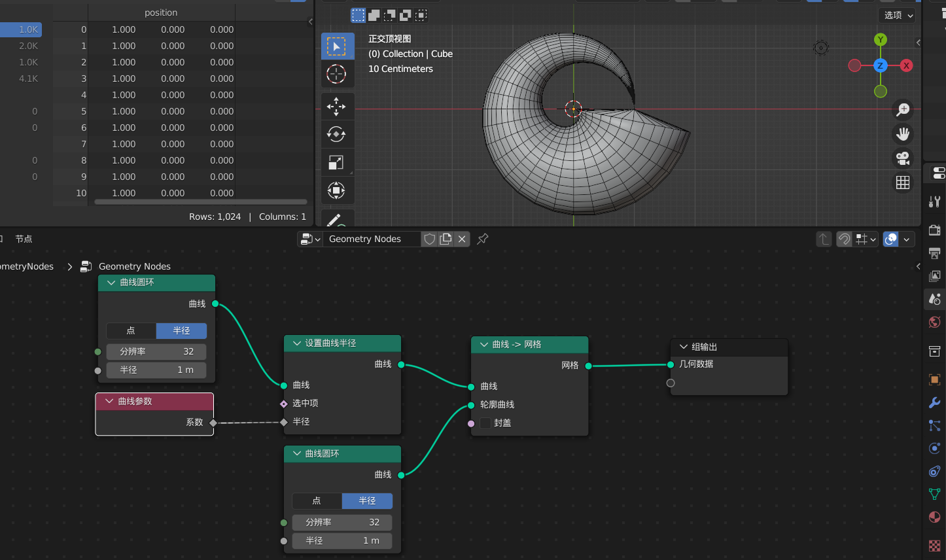Viewport: 946px width, 560px height.
Task: Open Tool properties tab icon
Action: click(935, 201)
